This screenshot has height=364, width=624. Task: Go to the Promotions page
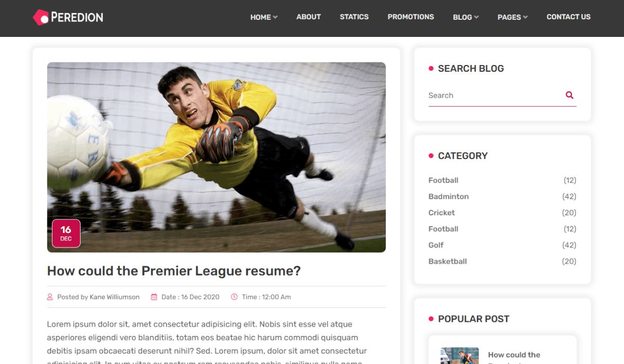point(411,17)
